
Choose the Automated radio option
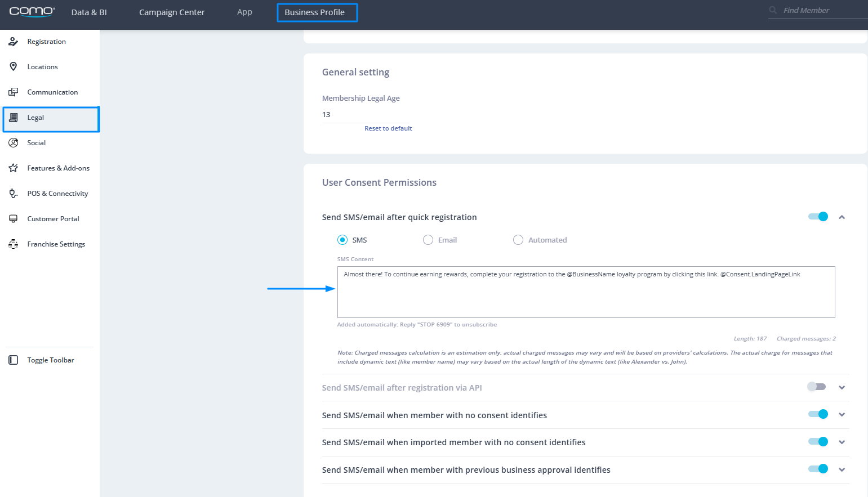pos(518,240)
